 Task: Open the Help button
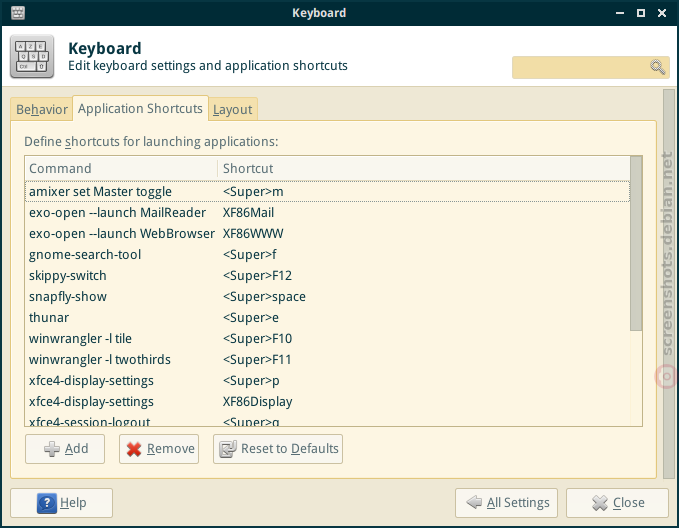coord(61,503)
